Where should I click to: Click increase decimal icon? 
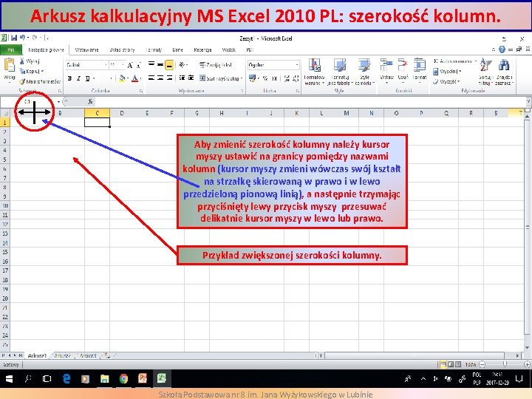pos(287,78)
